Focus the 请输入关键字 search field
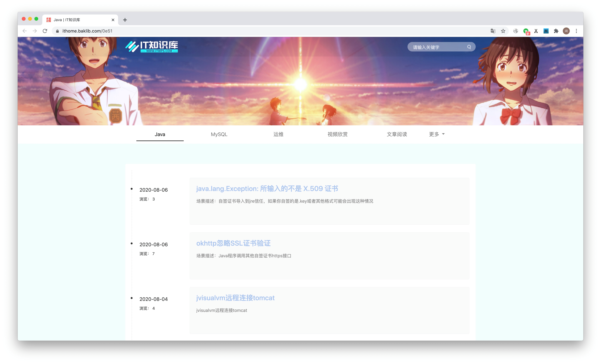The image size is (601, 364). (437, 47)
